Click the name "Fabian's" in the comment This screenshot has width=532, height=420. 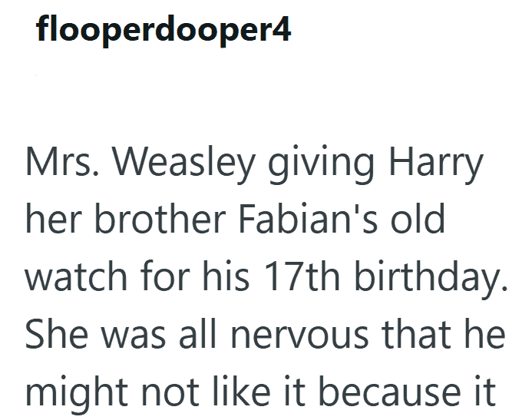pos(307,218)
